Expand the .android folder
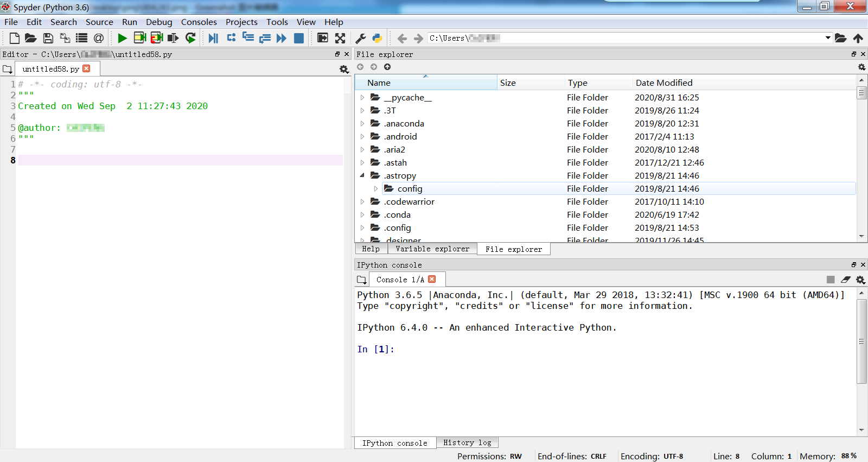This screenshot has height=462, width=868. tap(362, 137)
